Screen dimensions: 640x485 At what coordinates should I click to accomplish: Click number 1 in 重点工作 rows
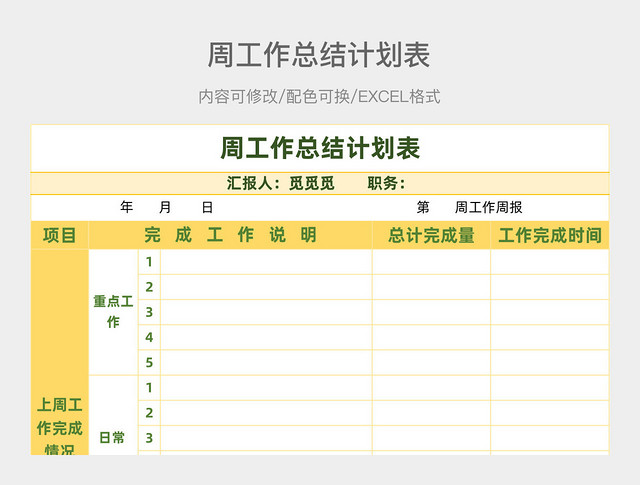(149, 262)
